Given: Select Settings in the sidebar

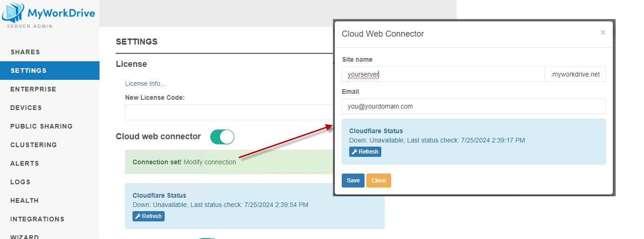Looking at the screenshot, I should pyautogui.click(x=28, y=71).
